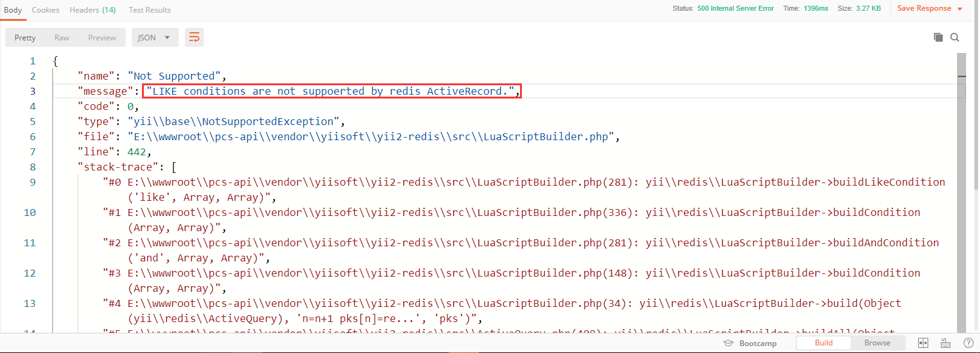Open keyboard shortcuts icon in status bar
This screenshot has height=353, width=980.
click(x=945, y=343)
